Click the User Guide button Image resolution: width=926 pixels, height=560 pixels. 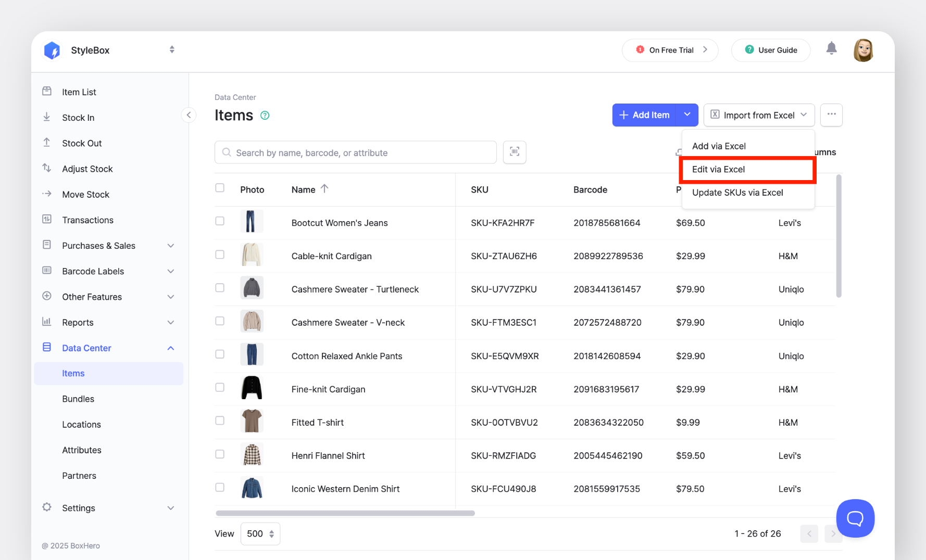pos(771,50)
